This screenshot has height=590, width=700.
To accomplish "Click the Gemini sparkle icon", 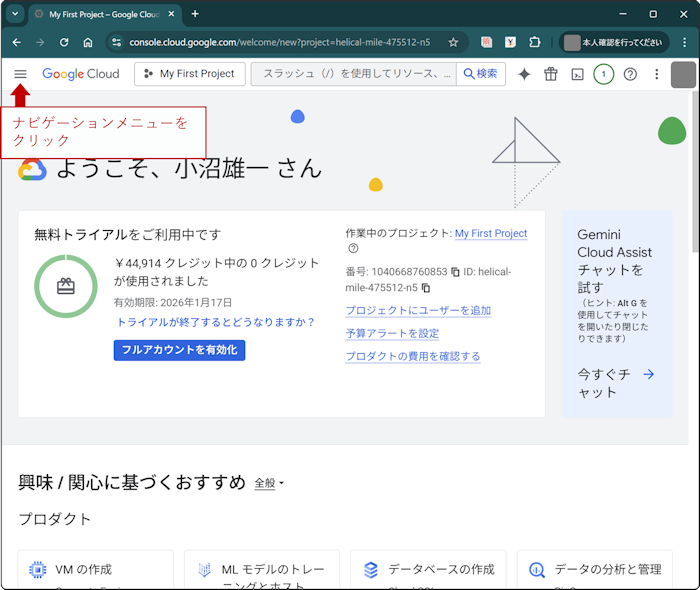I will pyautogui.click(x=524, y=74).
